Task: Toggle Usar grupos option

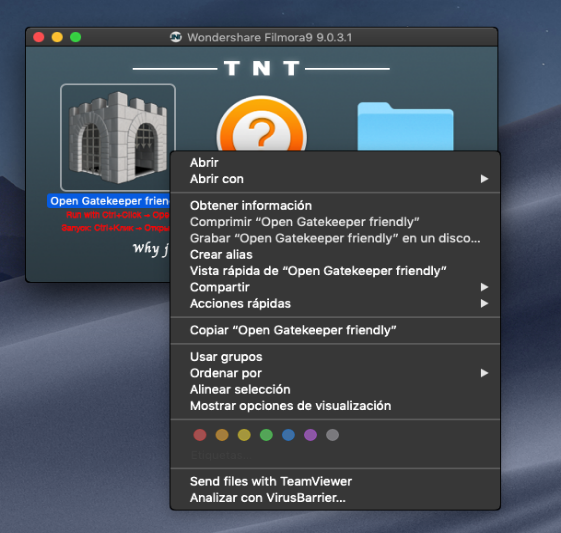Action: [335, 357]
